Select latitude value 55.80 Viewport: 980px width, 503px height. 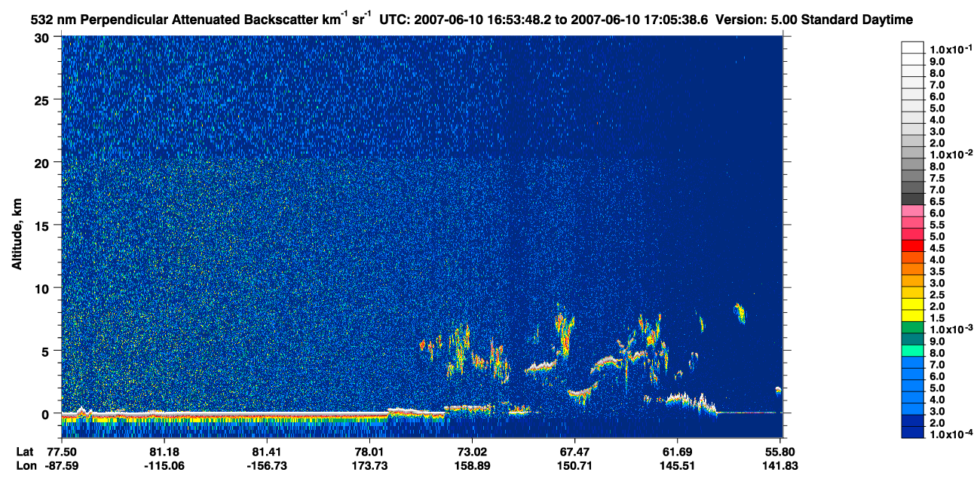[779, 451]
